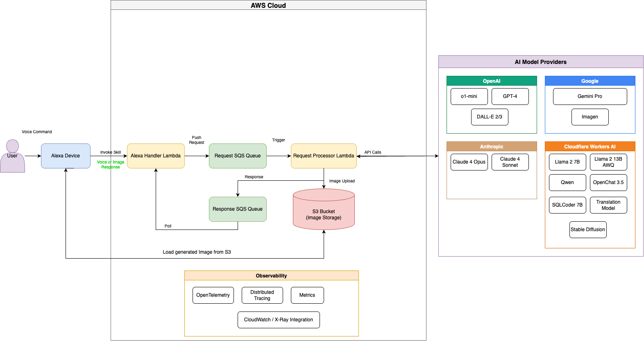Image resolution: width=644 pixels, height=341 pixels.
Task: Select the API Calls edge label
Action: click(373, 152)
